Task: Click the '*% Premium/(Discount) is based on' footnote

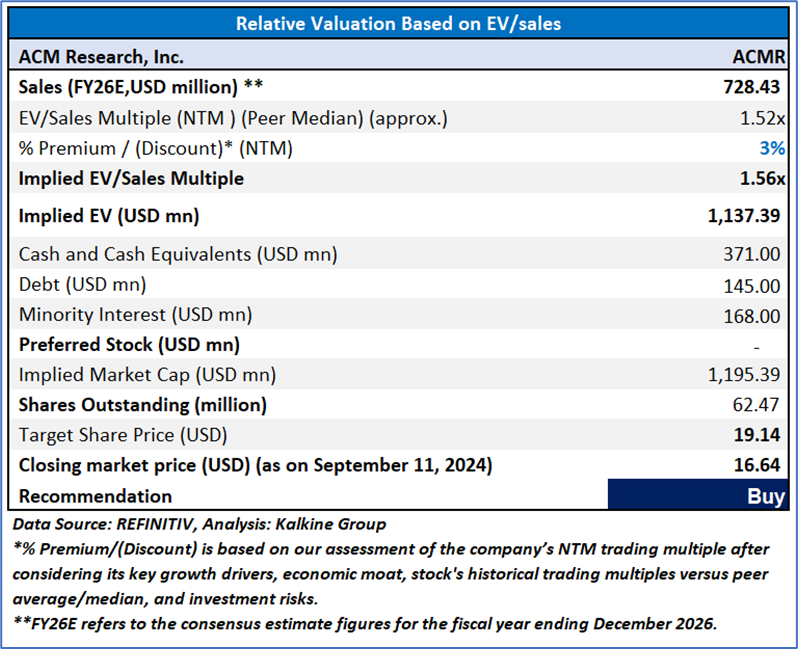Action: tap(391, 574)
